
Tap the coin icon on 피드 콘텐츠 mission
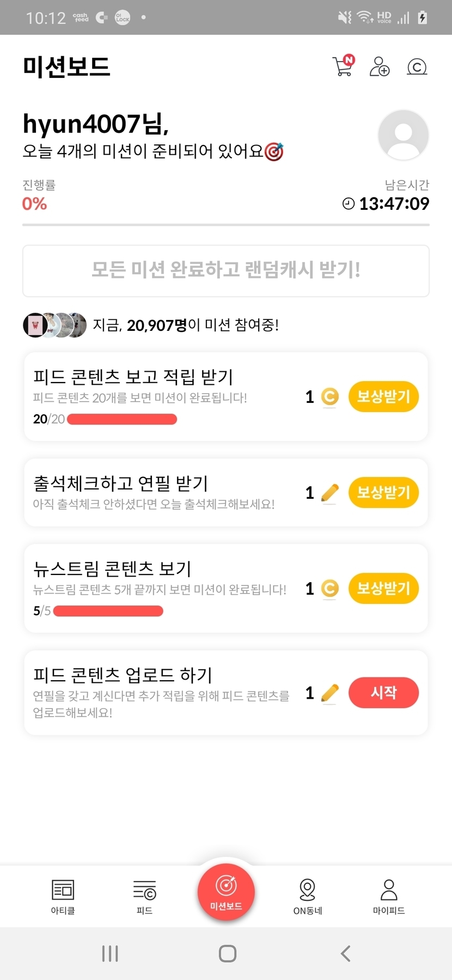[329, 396]
